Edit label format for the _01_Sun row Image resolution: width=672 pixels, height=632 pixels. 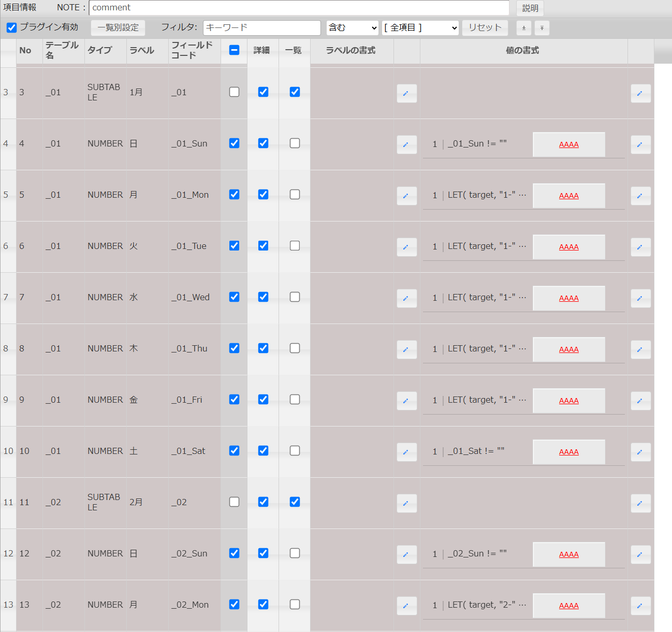(x=406, y=144)
